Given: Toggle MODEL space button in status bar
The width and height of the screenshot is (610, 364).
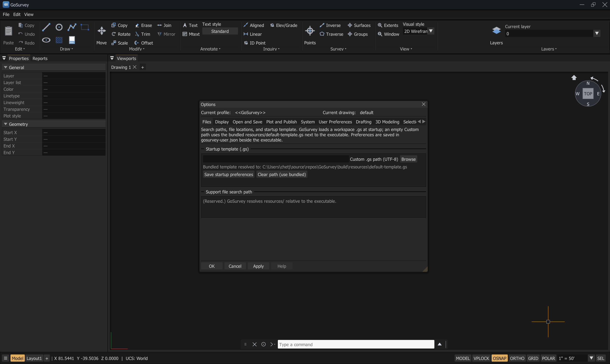Looking at the screenshot, I should 463,358.
